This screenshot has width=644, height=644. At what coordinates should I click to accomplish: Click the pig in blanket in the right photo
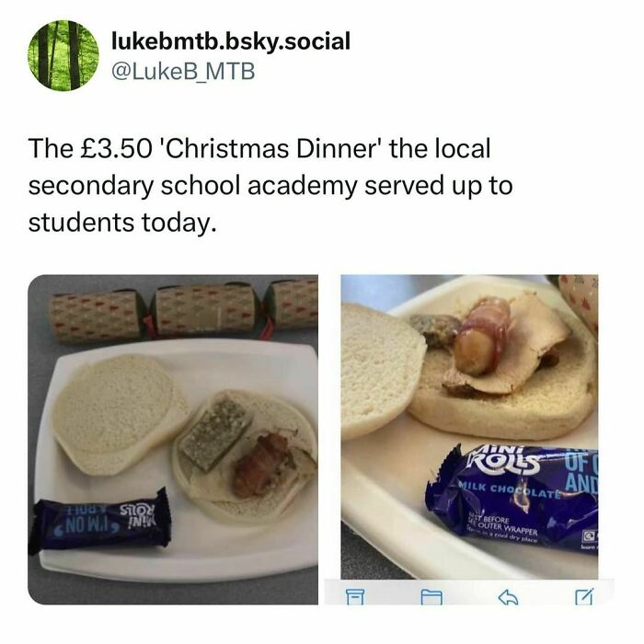click(484, 336)
